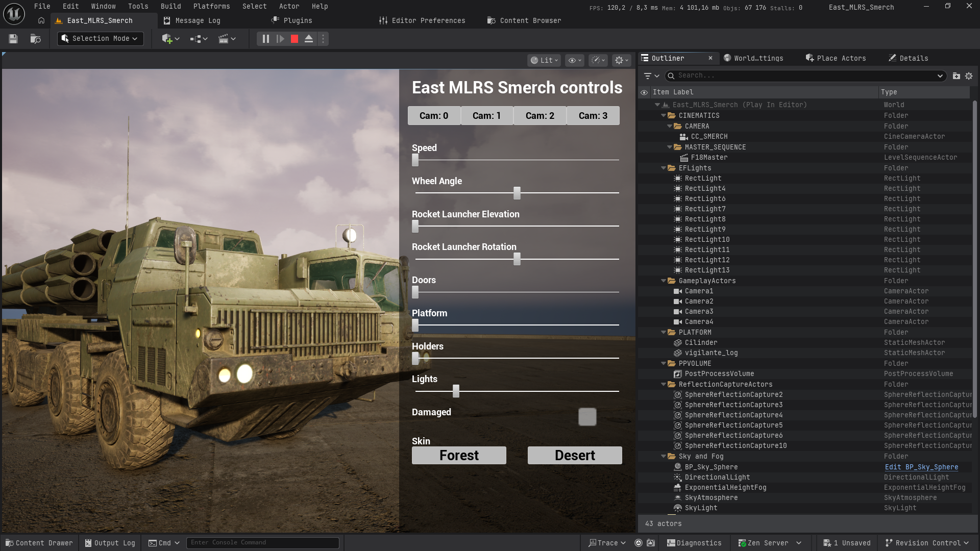Apply the Desert skin button
This screenshot has height=551, width=980.
575,455
